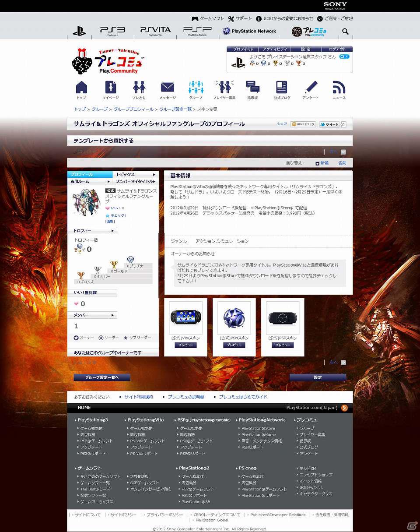Open PlayStation.com(Japan) footer link

[312, 408]
